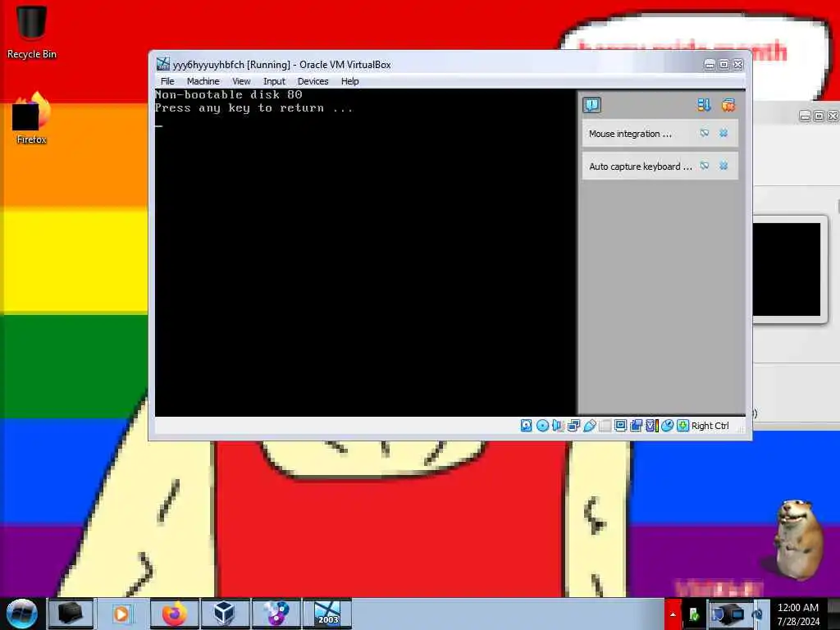
Task: Open the Firefox desktop shortcut
Action: [x=32, y=118]
